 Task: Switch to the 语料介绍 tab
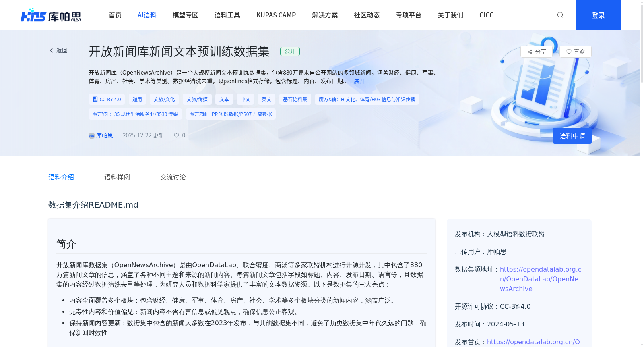coord(61,177)
